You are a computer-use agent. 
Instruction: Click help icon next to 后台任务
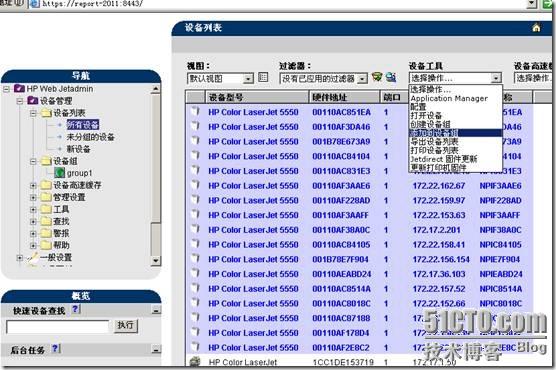pos(55,349)
